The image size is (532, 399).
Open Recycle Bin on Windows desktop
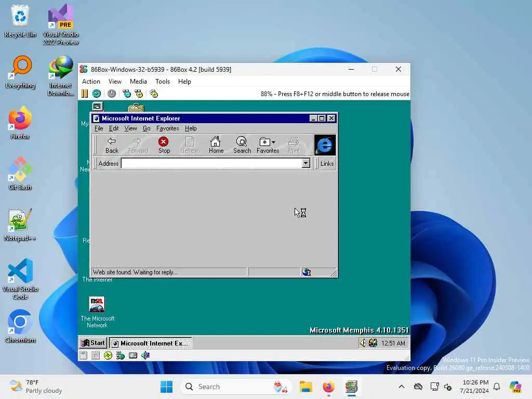(20, 21)
